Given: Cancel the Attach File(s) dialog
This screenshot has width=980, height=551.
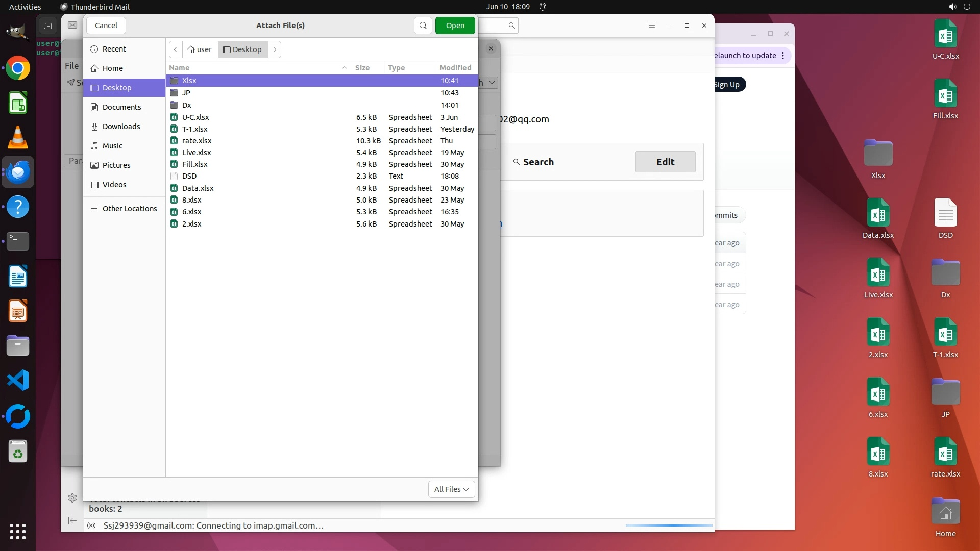Looking at the screenshot, I should coord(106,26).
